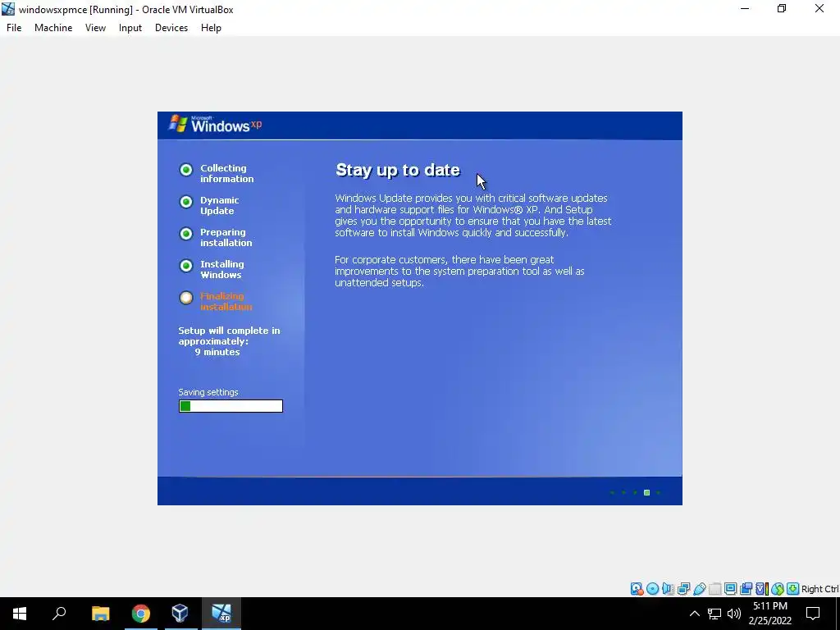This screenshot has width=840, height=630.
Task: Close the VirtualBox VM window
Action: point(819,9)
